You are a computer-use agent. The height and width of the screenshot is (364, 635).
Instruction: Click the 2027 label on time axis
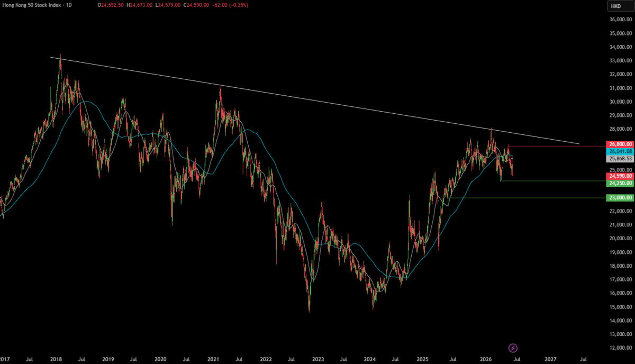[550, 358]
